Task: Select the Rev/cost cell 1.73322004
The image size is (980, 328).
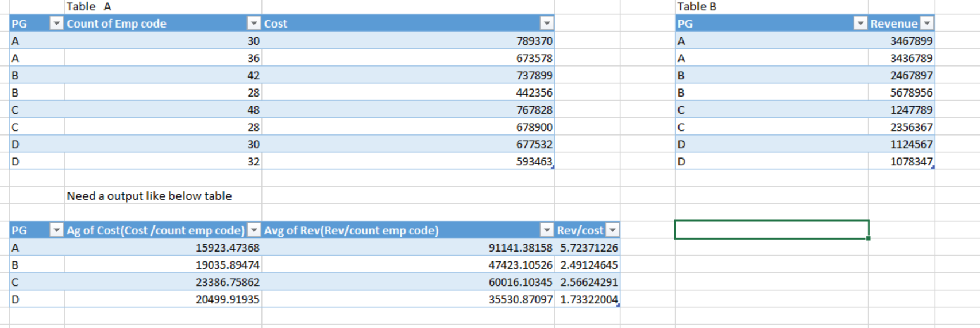Action: click(x=588, y=299)
